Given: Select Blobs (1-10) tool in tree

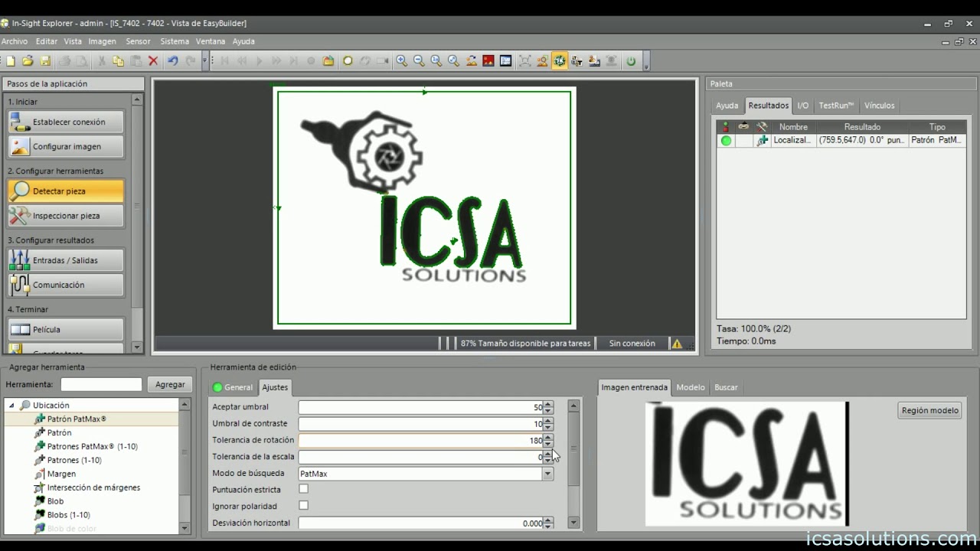Looking at the screenshot, I should [68, 516].
